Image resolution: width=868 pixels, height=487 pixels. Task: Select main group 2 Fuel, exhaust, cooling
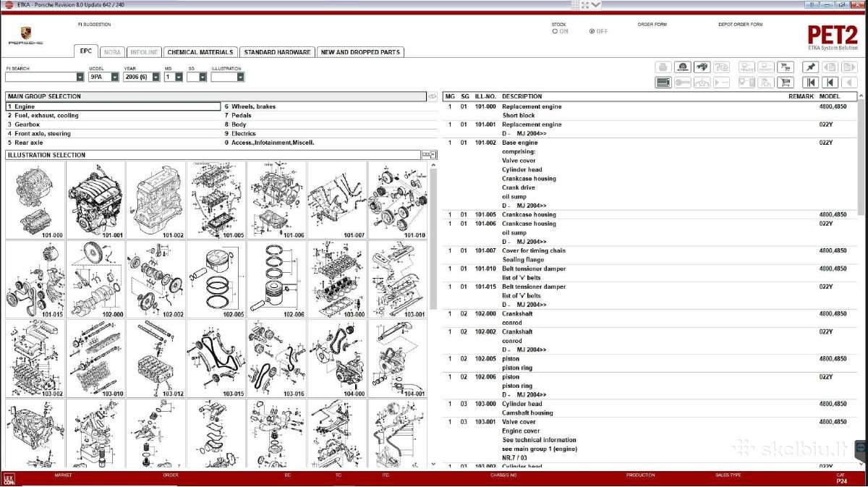coord(113,115)
